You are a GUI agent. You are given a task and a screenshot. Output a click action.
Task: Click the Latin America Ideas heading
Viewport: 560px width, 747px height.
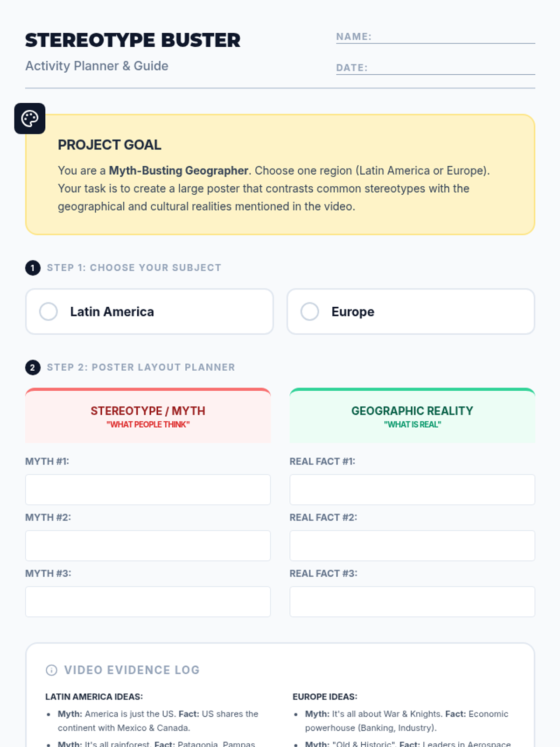click(94, 697)
